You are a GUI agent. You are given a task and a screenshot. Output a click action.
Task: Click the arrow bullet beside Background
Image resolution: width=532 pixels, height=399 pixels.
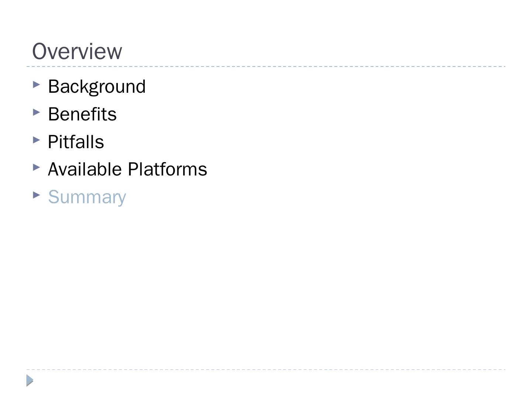[36, 85]
